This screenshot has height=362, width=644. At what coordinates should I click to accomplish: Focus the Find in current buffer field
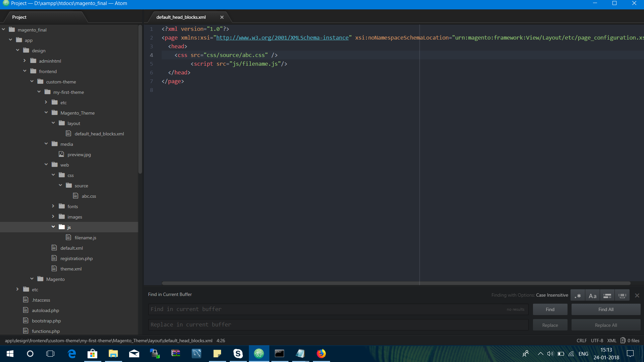[338, 309]
